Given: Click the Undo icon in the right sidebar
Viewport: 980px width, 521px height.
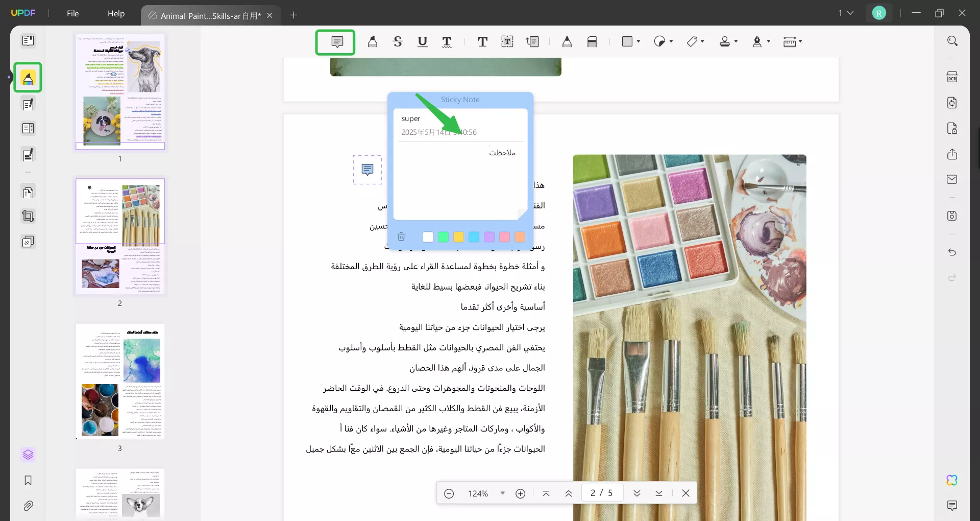Looking at the screenshot, I should click(952, 253).
